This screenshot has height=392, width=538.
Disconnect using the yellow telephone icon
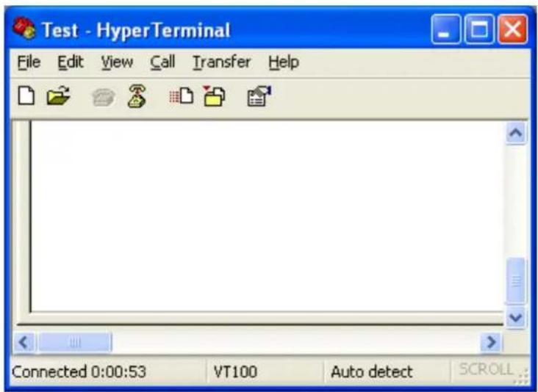click(137, 96)
